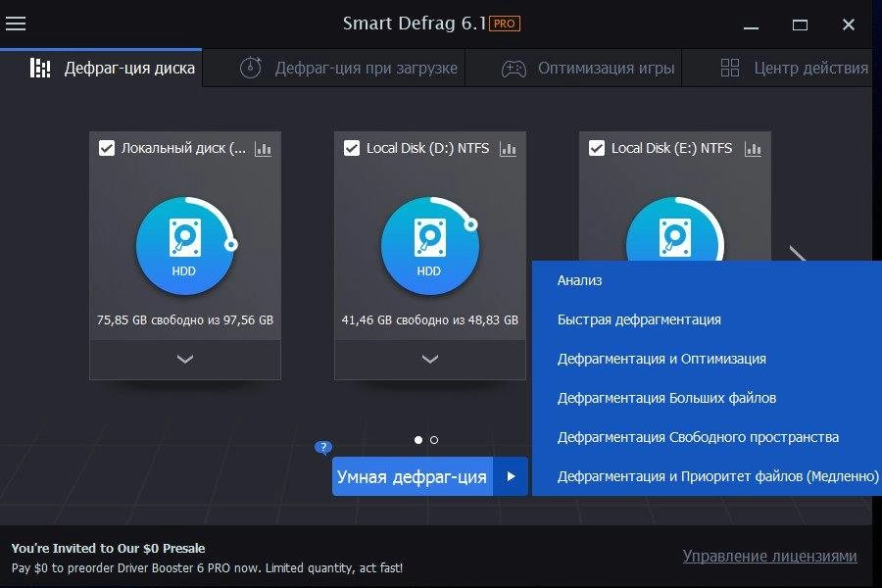882x588 pixels.
Task: Choose Дефрагментация и Оптимизация menu item
Action: [707, 359]
